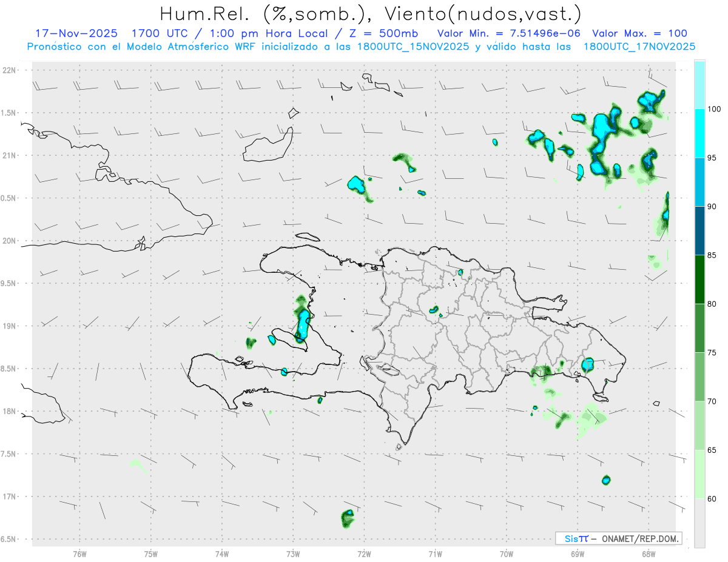Click the grey colorbar segment below 60
The image size is (728, 562).
(699, 523)
